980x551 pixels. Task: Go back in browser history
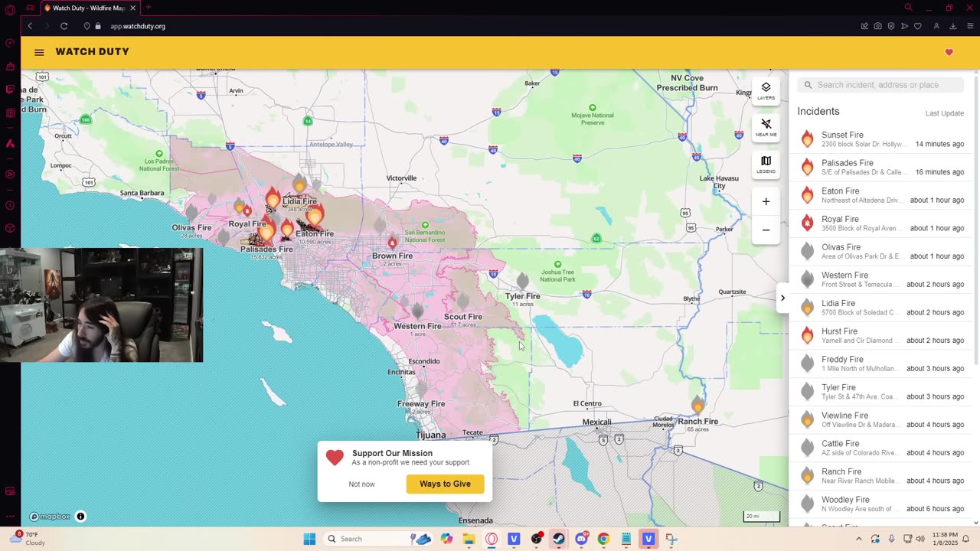30,26
